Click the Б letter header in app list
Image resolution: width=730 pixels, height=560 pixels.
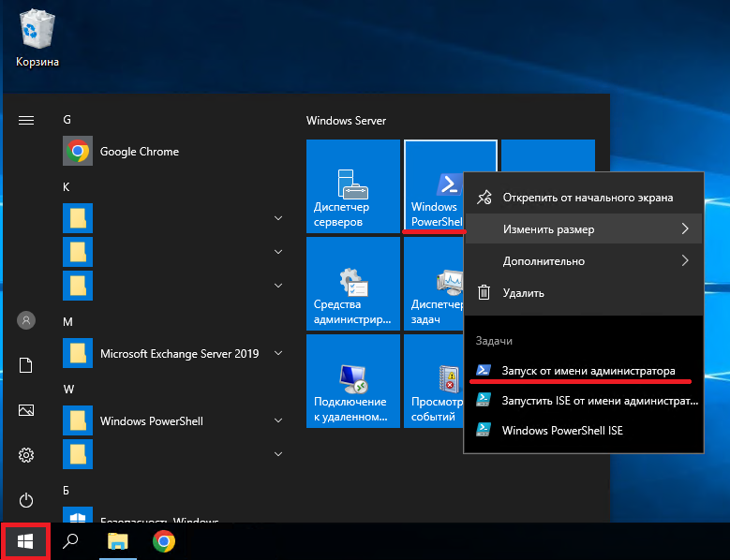pos(67,490)
